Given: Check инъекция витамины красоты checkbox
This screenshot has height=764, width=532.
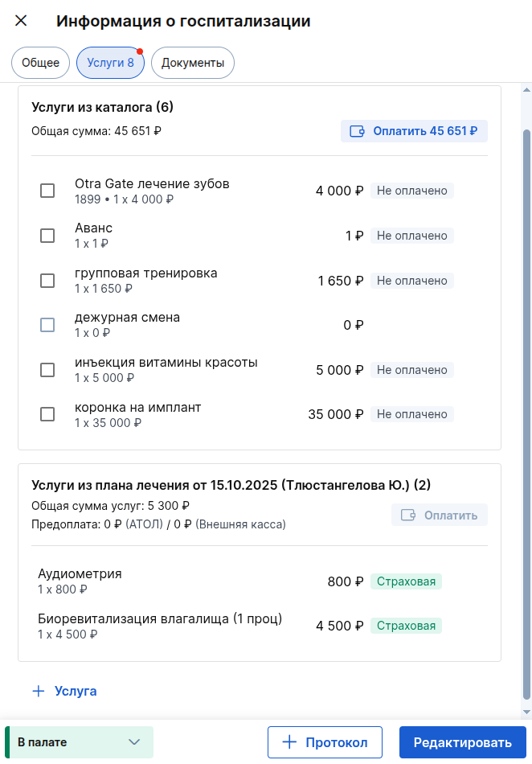Looking at the screenshot, I should pos(47,370).
